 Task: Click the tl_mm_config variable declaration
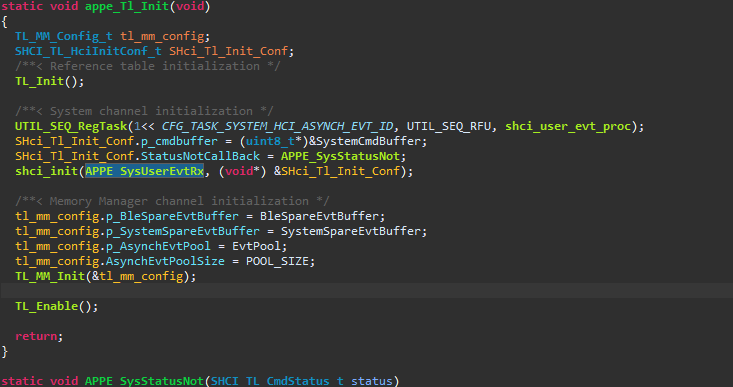pyautogui.click(x=162, y=36)
